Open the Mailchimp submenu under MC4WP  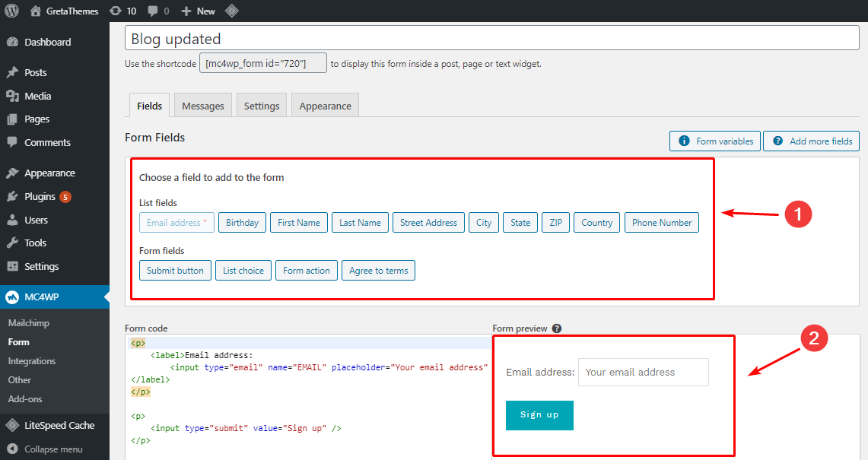[28, 322]
